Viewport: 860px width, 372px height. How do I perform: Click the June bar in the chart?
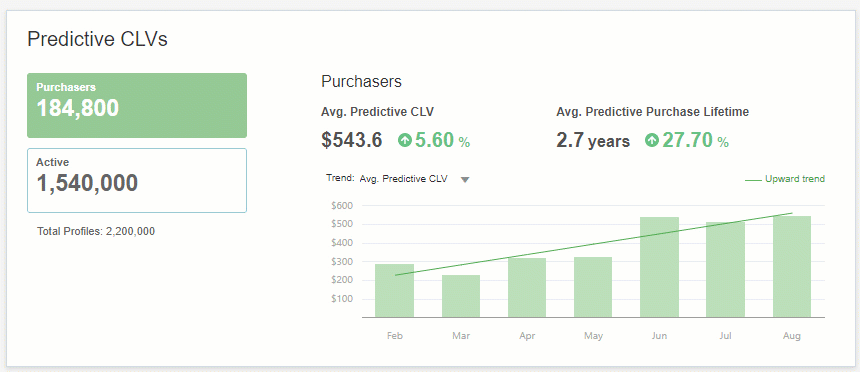click(659, 267)
